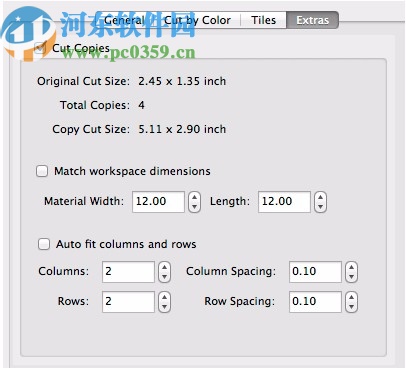Click the Length input field
Viewport: 406px width, 368px height.
(284, 202)
